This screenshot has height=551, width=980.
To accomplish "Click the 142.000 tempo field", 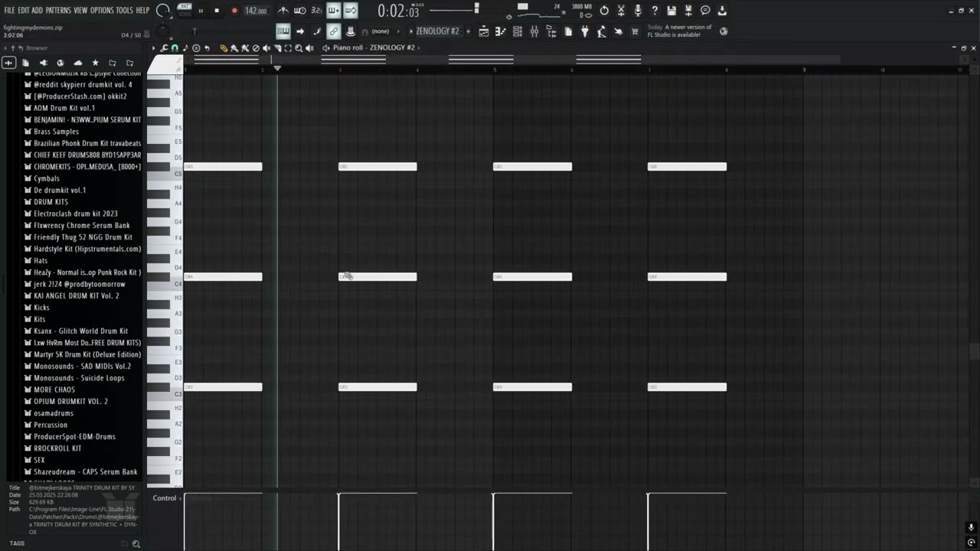I will [x=256, y=11].
